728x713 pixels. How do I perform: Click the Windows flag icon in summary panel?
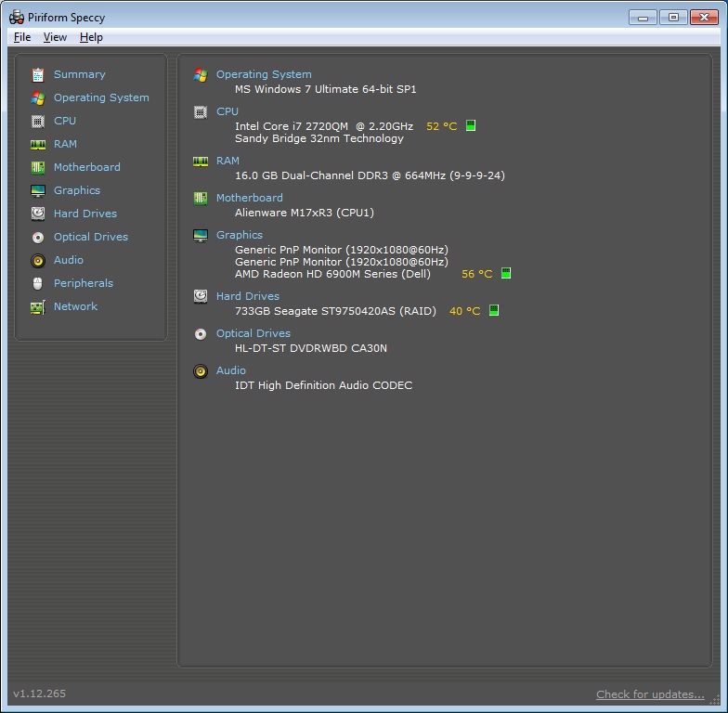[x=201, y=74]
